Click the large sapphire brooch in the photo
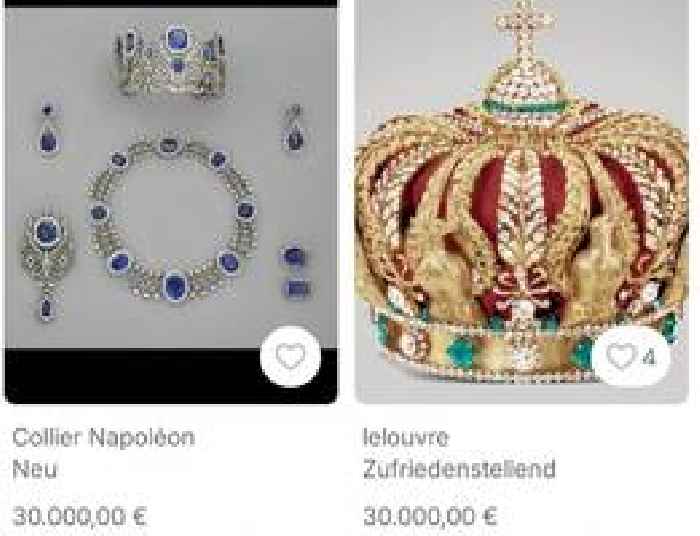 pyautogui.click(x=46, y=266)
